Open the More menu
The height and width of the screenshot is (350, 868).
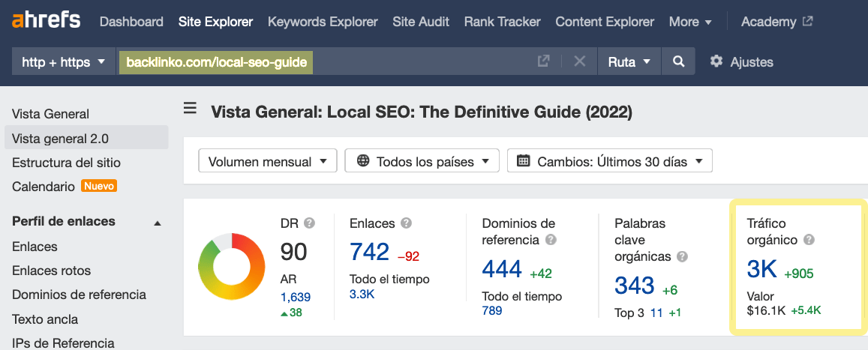click(690, 22)
